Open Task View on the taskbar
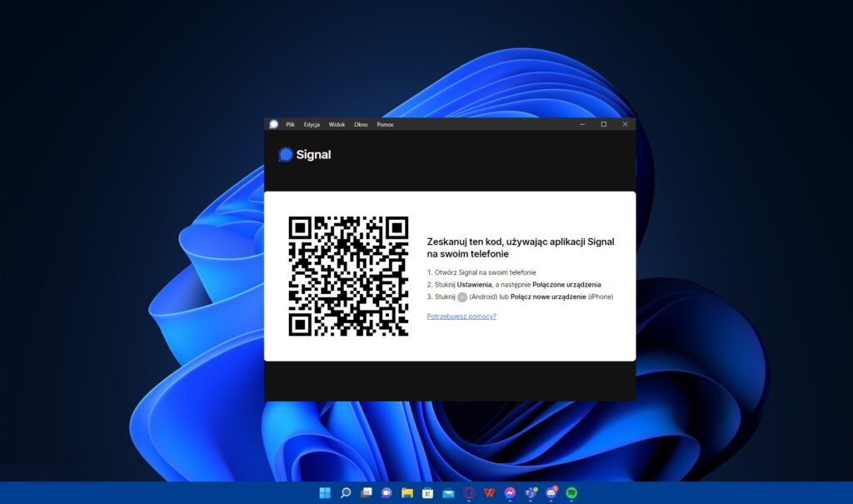853x504 pixels. tap(367, 493)
